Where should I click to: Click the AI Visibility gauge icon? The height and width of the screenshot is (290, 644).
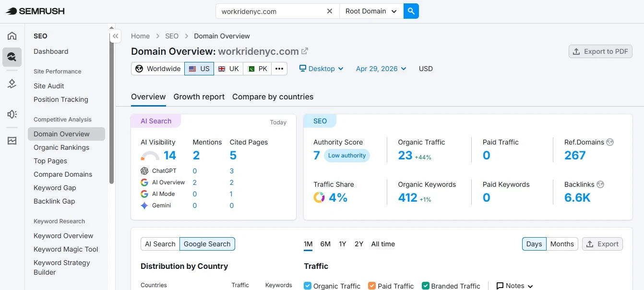click(150, 156)
